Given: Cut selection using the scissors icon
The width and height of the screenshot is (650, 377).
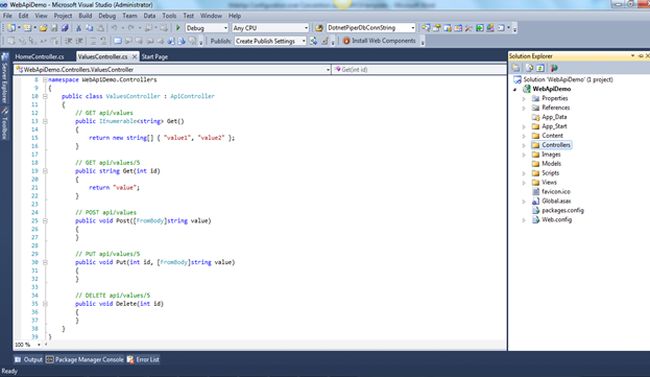Looking at the screenshot, I should (x=78, y=28).
